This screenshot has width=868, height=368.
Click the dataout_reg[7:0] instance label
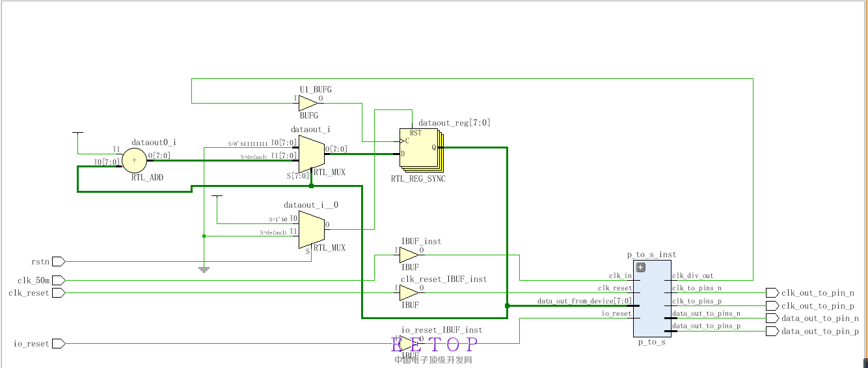click(454, 122)
